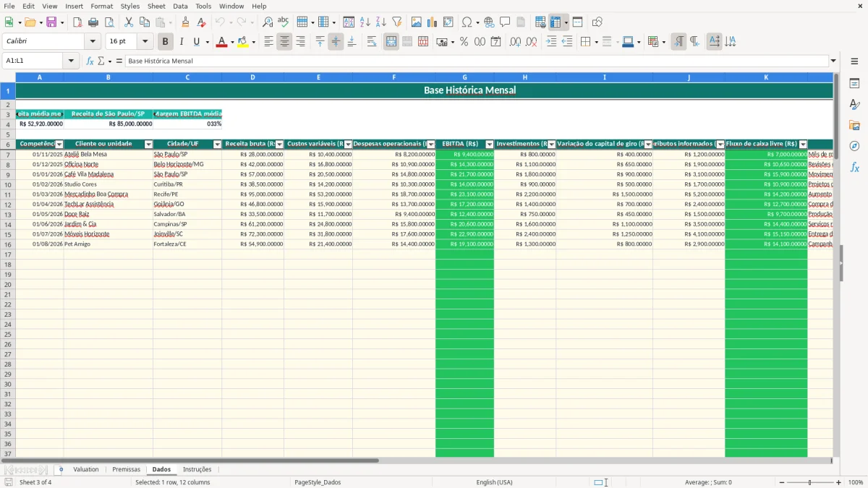The width and height of the screenshot is (868, 488).
Task: Click the zoom slider in status bar
Action: tap(809, 482)
